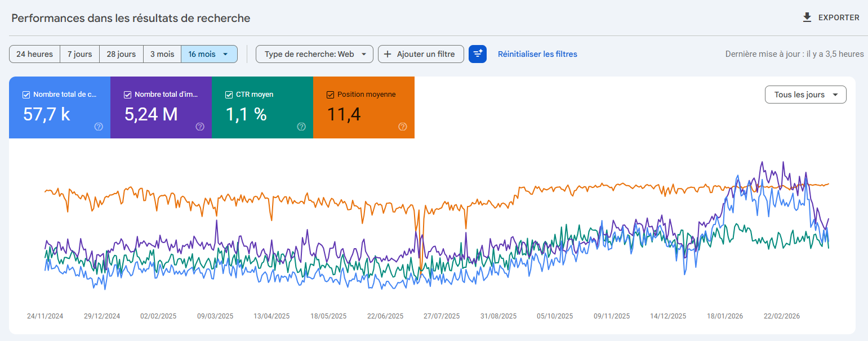Switch to the 3 mois period tab

click(x=162, y=54)
